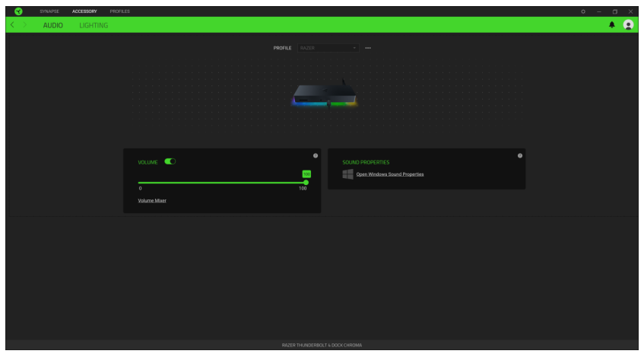Switch to the Lighting subtab
This screenshot has width=644, height=354.
[94, 25]
